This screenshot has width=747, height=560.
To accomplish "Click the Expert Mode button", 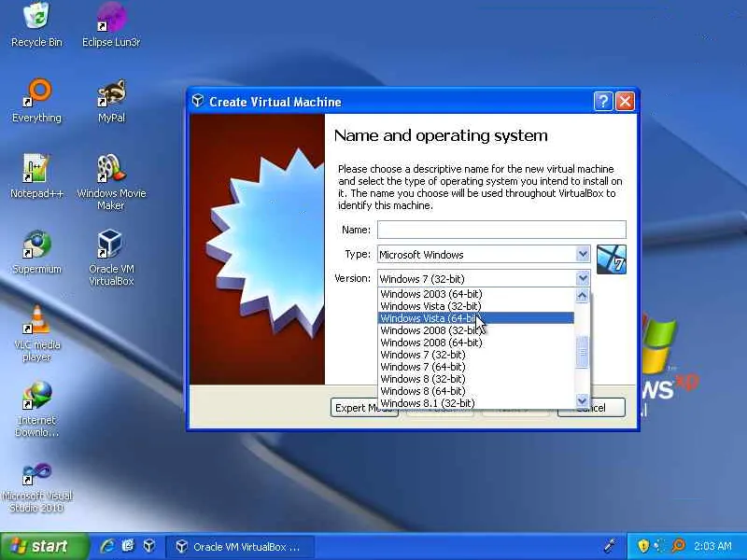I will [364, 408].
